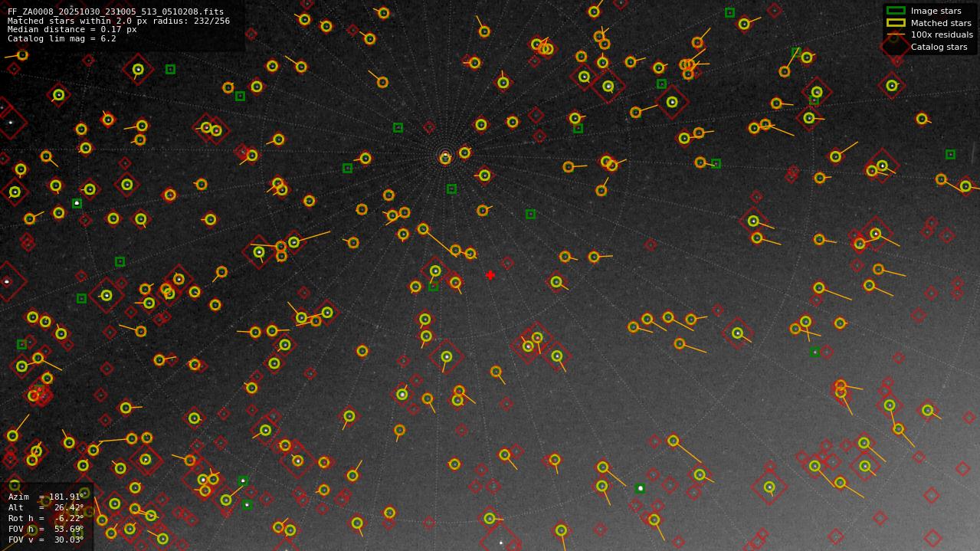Click the orange line beside '100x residuals' legend
The height and width of the screenshot is (551, 980).
[x=896, y=34]
